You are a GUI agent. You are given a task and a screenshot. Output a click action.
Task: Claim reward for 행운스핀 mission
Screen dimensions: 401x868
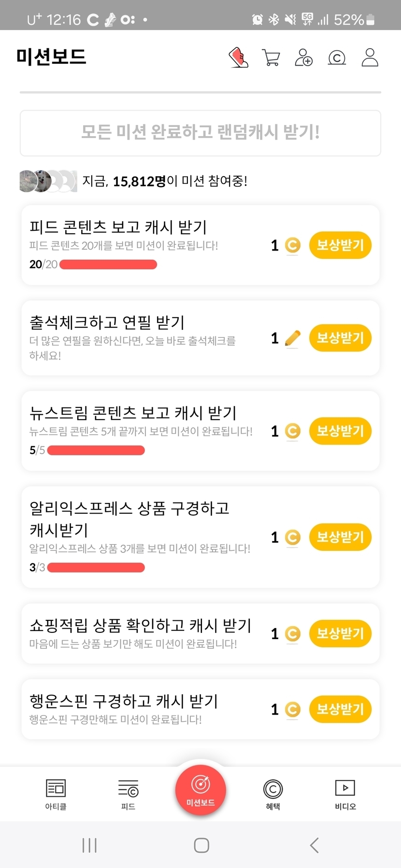coord(340,709)
